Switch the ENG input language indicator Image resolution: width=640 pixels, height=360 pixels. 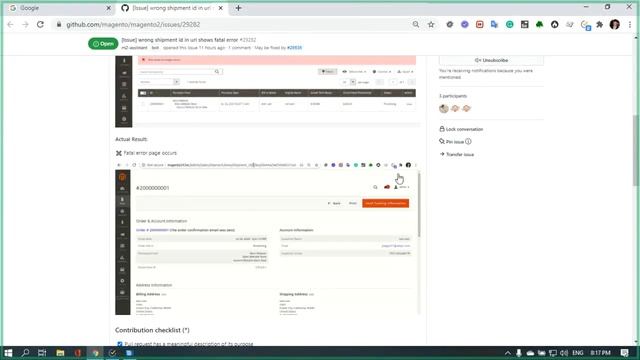pos(578,353)
